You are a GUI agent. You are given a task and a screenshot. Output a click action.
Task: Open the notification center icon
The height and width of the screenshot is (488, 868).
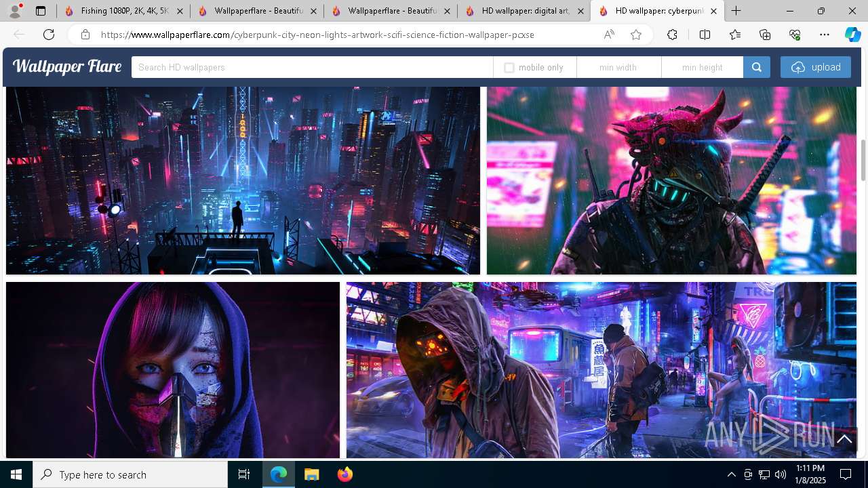[846, 474]
